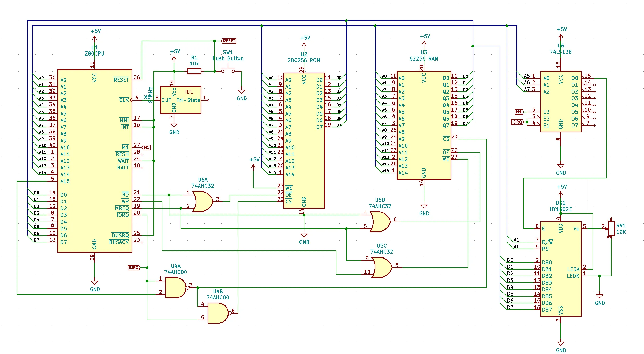This screenshot has width=644, height=354.
Task: Select the R1 10k resistor symbol
Action: click(194, 71)
